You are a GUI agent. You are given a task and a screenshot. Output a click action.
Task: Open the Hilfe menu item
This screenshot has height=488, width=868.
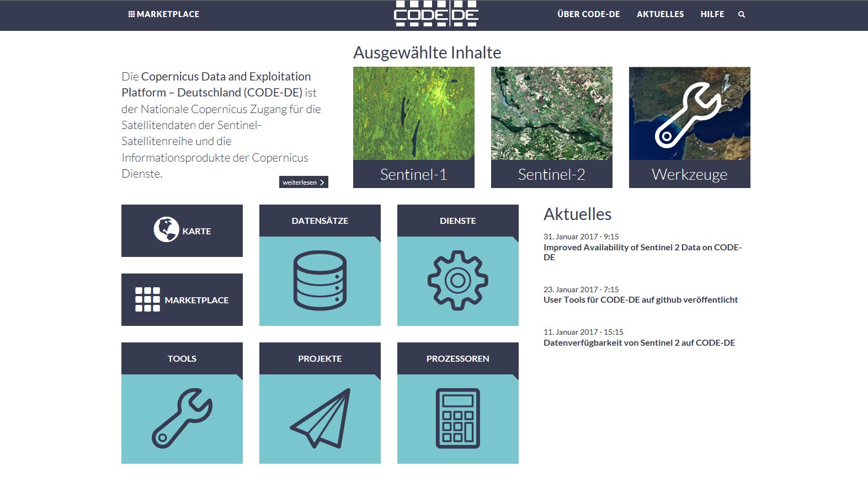click(712, 14)
